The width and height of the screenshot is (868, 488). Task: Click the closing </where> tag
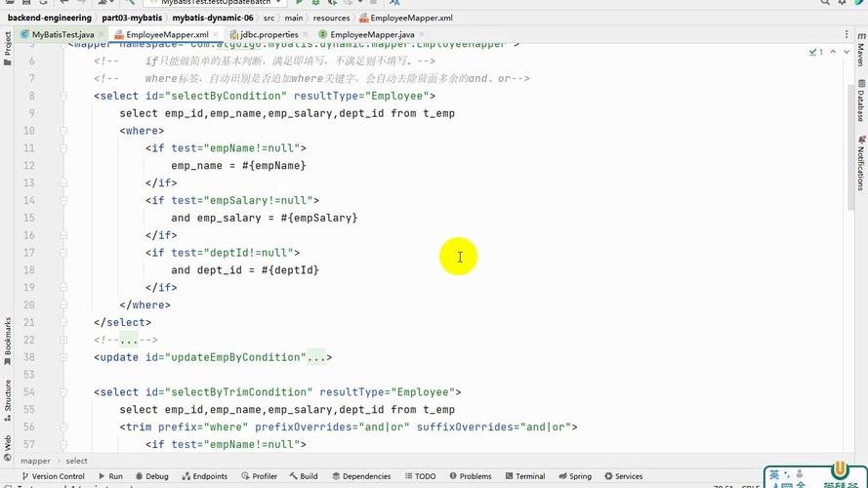coord(145,305)
